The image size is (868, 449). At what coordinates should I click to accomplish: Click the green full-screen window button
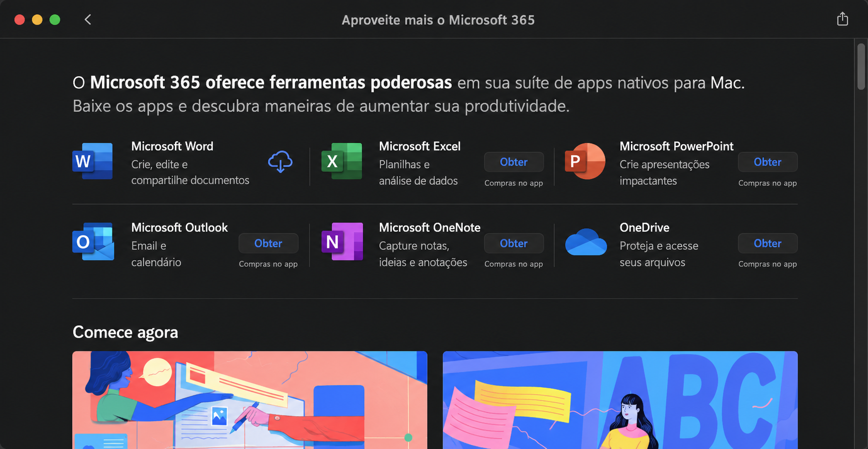click(55, 19)
